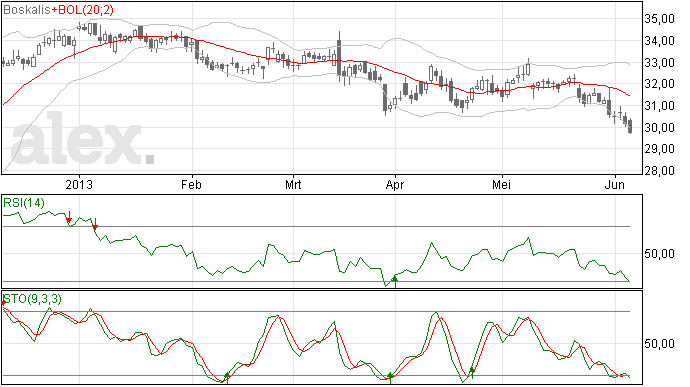Click the 32,00 price axis value

point(659,84)
